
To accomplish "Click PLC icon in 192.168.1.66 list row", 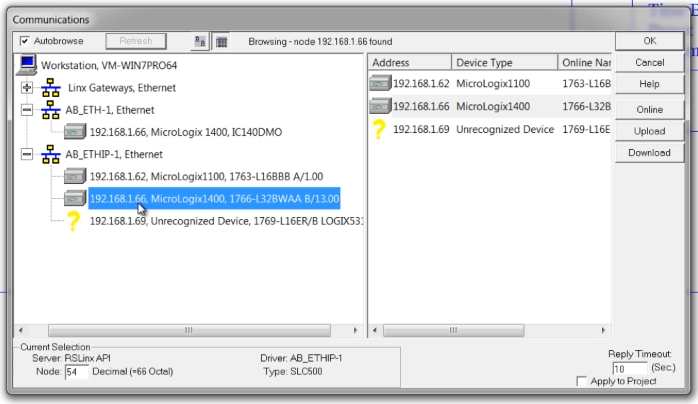I will click(x=380, y=106).
